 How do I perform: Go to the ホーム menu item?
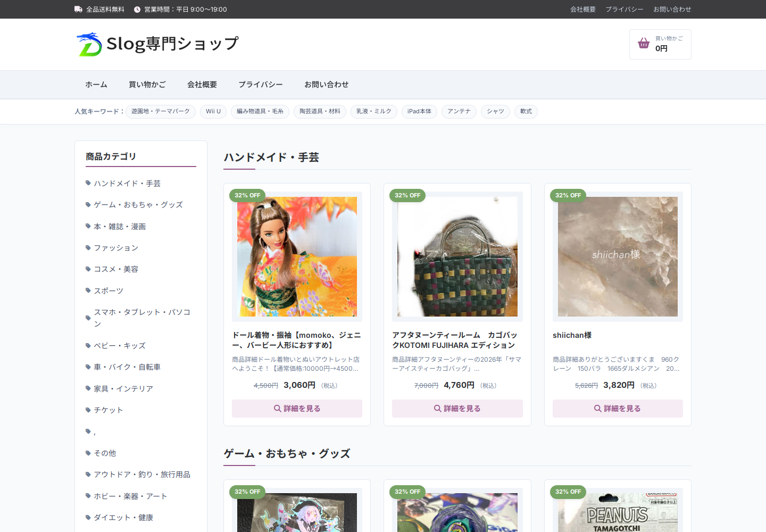click(x=96, y=85)
